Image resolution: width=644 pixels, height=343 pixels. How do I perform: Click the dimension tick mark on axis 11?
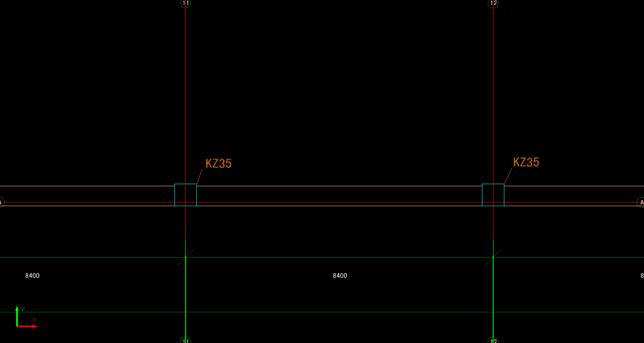(186, 257)
